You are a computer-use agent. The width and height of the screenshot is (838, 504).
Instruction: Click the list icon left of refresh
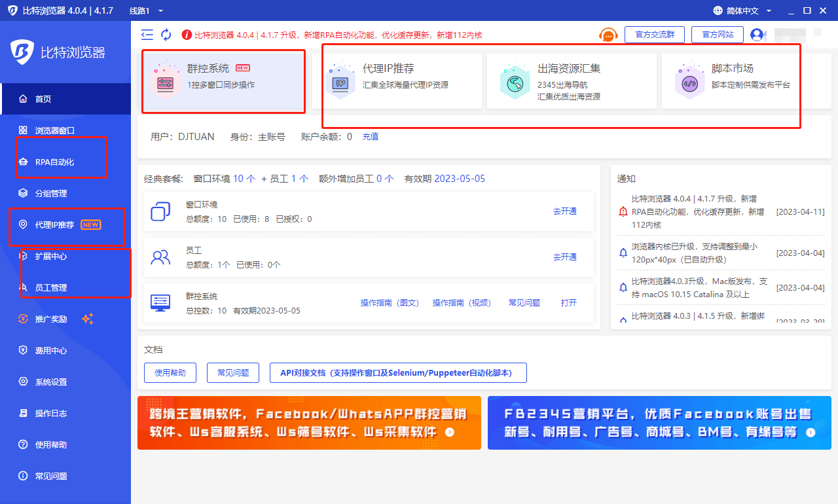point(147,34)
